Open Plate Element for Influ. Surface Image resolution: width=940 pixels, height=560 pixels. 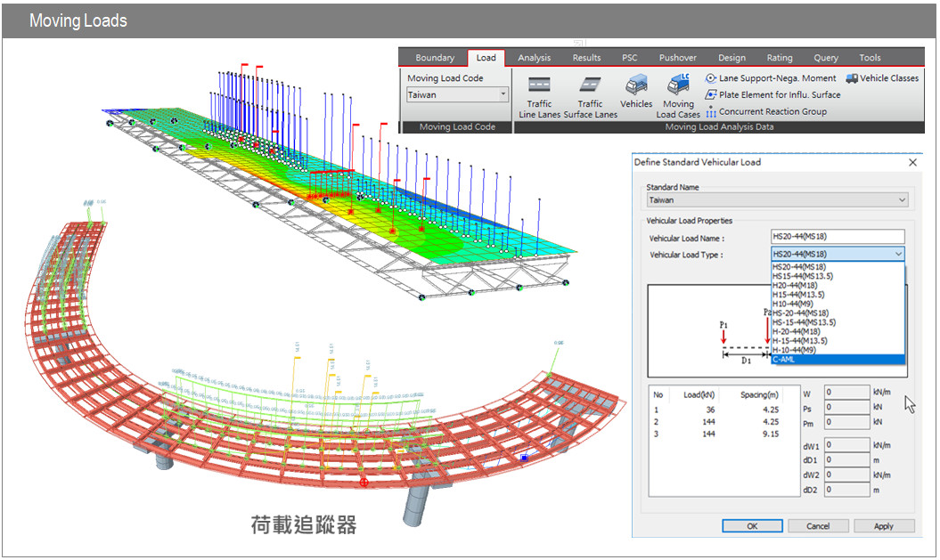pyautogui.click(x=772, y=94)
